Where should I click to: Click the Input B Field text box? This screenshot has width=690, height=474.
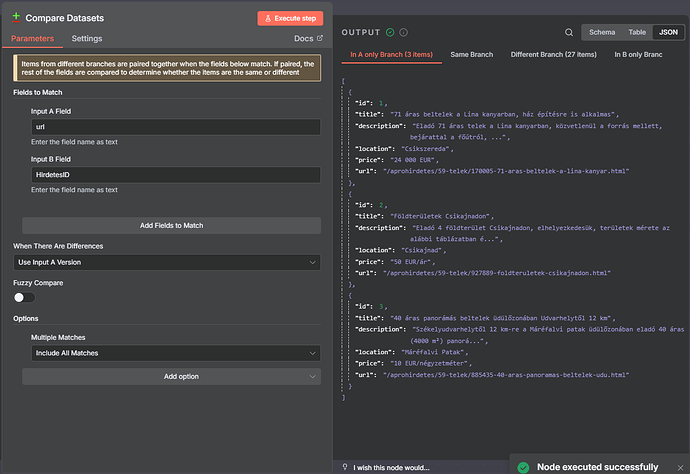176,175
